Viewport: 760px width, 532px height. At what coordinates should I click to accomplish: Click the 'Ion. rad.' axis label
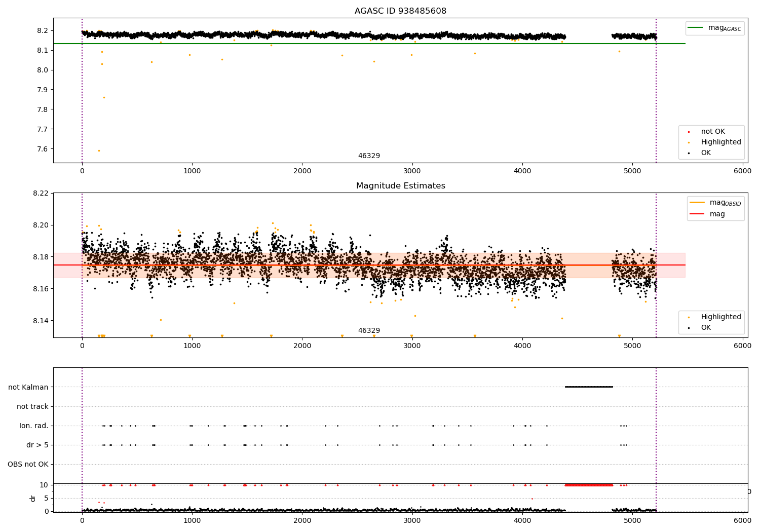[x=34, y=426]
